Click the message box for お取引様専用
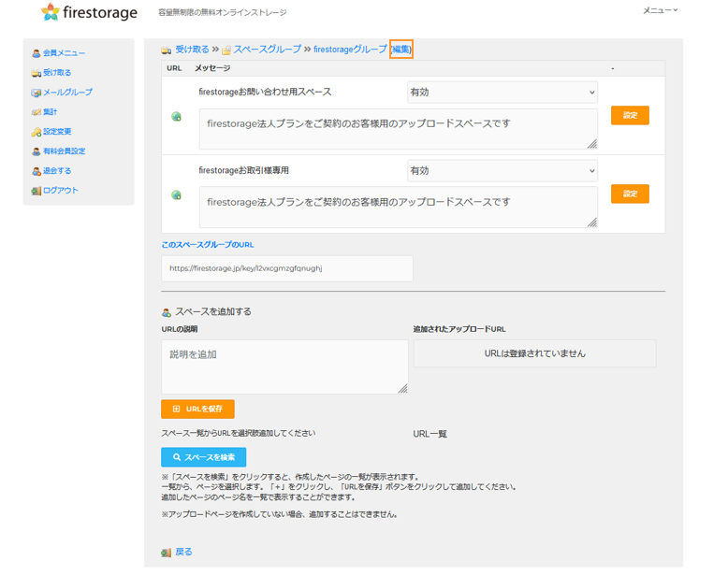This screenshot has height=575, width=728. coord(399,208)
